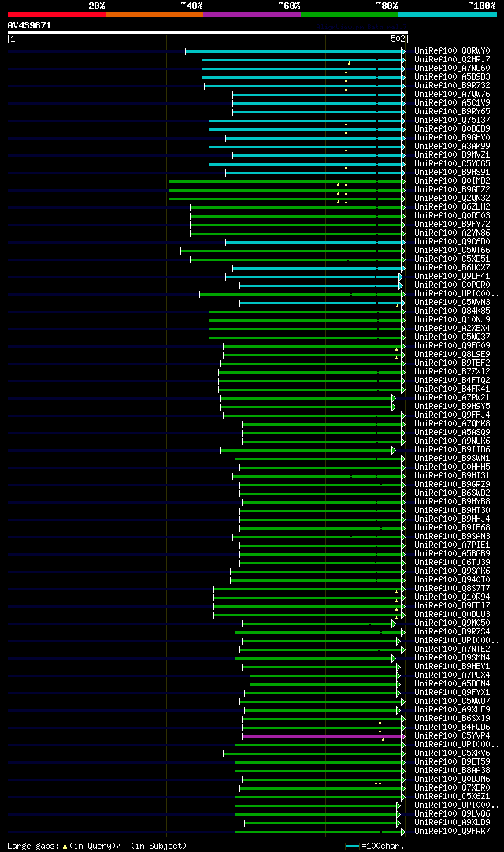Click the purple alignment bar for C5YVP4

click(323, 736)
